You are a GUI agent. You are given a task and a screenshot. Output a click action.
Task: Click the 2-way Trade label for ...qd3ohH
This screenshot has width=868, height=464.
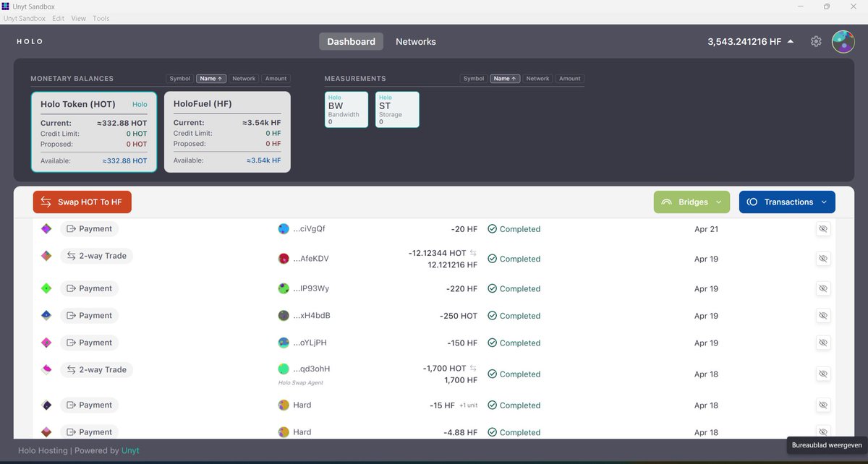click(x=97, y=369)
